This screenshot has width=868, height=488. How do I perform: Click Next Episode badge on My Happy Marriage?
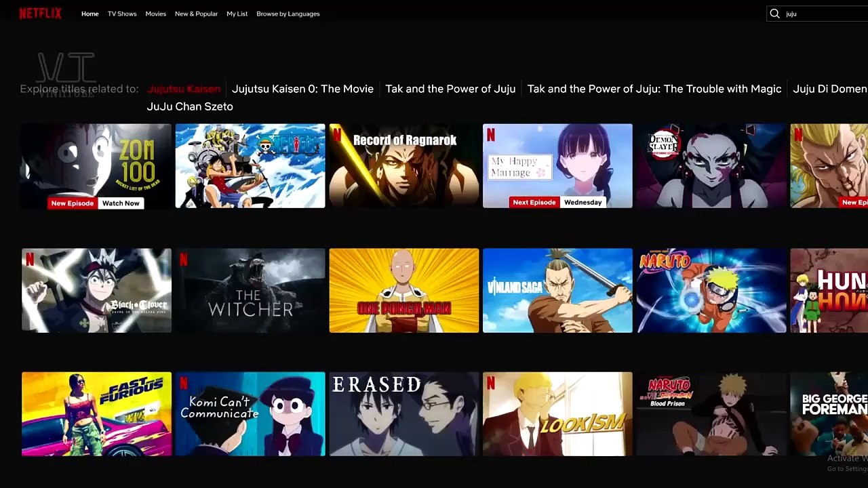tap(534, 203)
